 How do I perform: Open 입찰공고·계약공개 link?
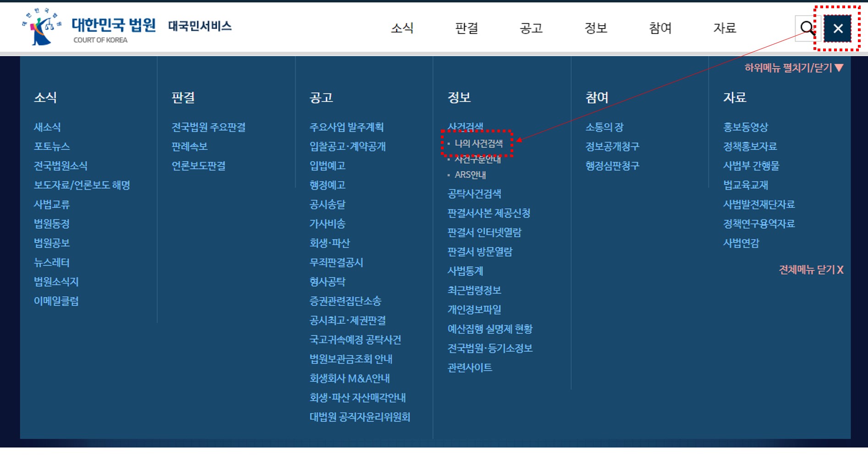point(347,147)
